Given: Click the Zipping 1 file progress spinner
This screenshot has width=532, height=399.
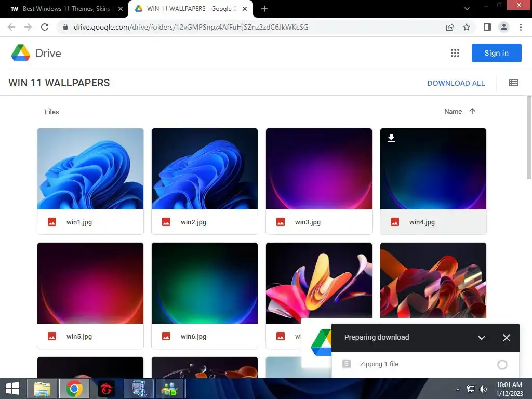Looking at the screenshot, I should (x=502, y=364).
